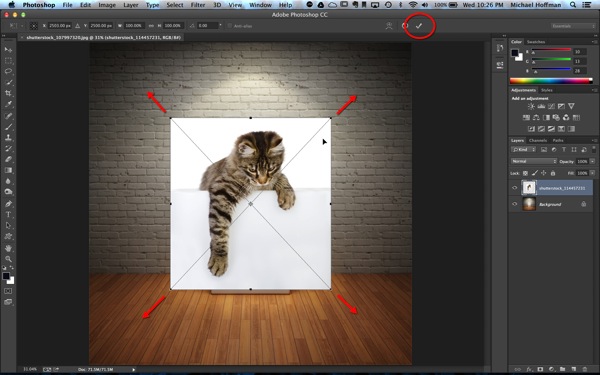The image size is (600, 375).
Task: Select the Zoom tool
Action: (x=8, y=259)
